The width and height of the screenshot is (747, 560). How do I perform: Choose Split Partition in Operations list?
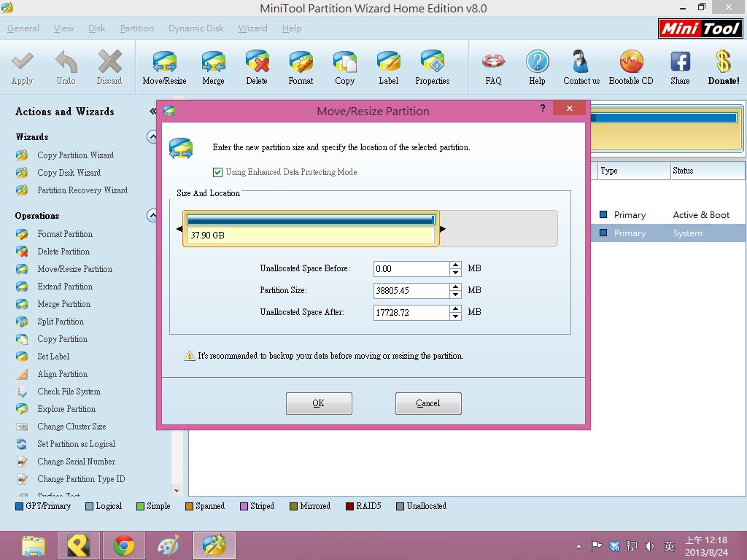(61, 322)
